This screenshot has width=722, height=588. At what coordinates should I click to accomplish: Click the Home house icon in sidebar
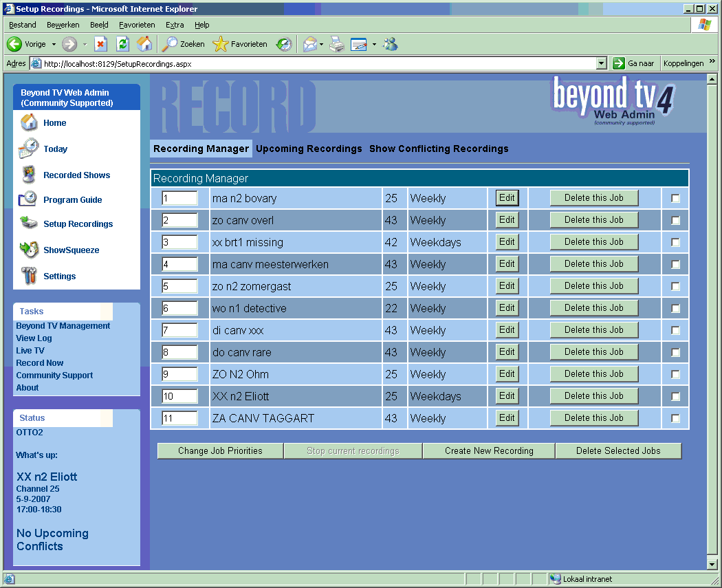(29, 122)
